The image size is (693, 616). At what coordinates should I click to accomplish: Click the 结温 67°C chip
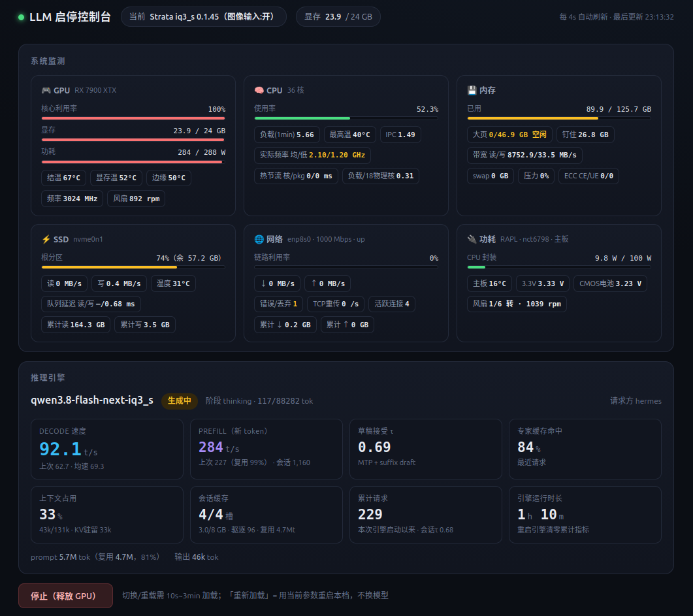point(63,178)
